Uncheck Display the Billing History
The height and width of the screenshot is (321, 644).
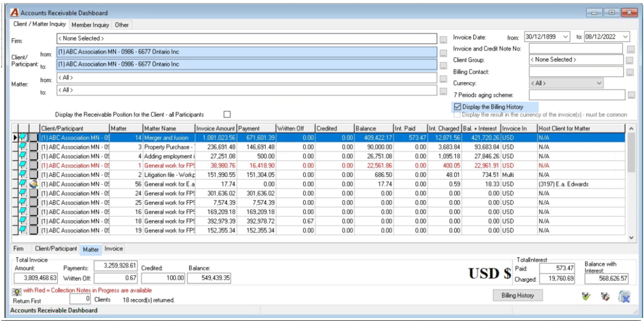point(457,107)
